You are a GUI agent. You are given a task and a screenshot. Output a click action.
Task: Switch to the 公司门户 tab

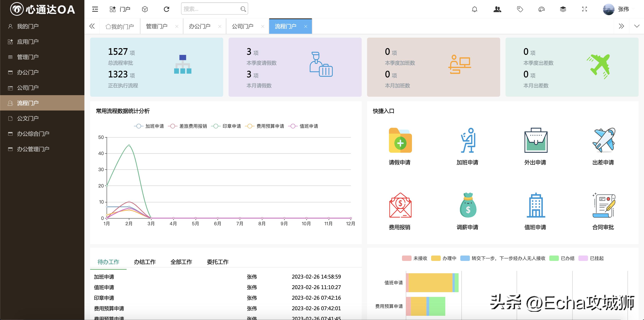tap(242, 26)
